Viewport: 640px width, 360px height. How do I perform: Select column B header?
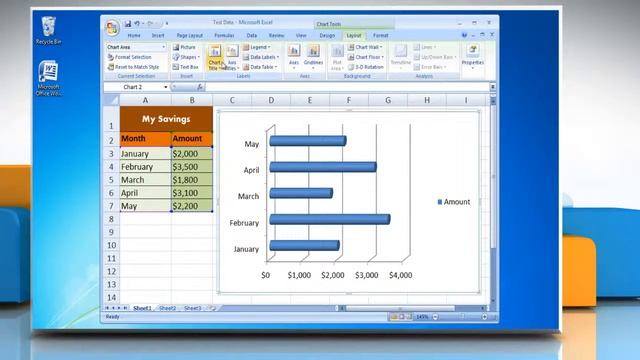point(192,100)
